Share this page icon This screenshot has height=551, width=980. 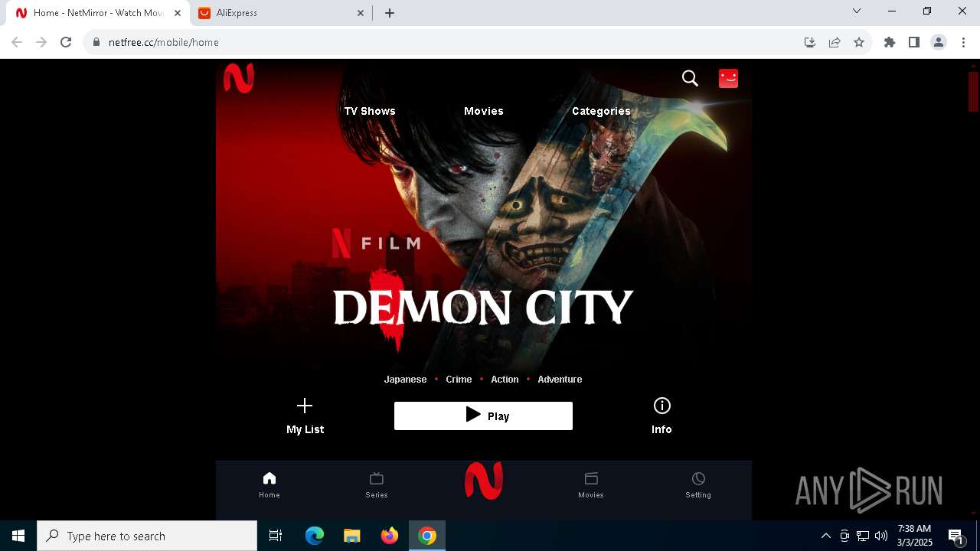point(835,42)
